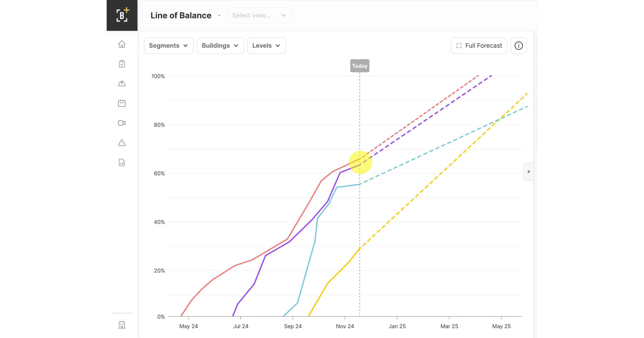The height and width of the screenshot is (338, 644).
Task: Click the yellow highlight circle on the chart
Action: coord(360,162)
